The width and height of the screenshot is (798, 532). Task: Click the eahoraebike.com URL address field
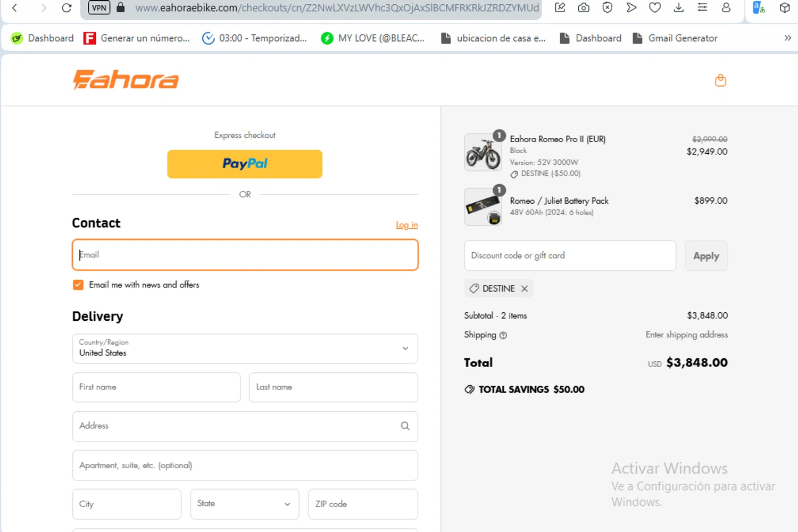(x=337, y=8)
